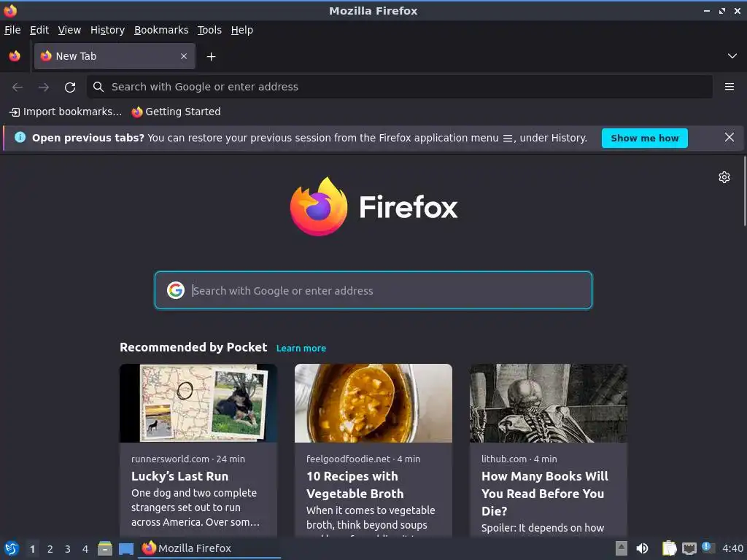Open the Getting Started bookmark

(x=176, y=112)
